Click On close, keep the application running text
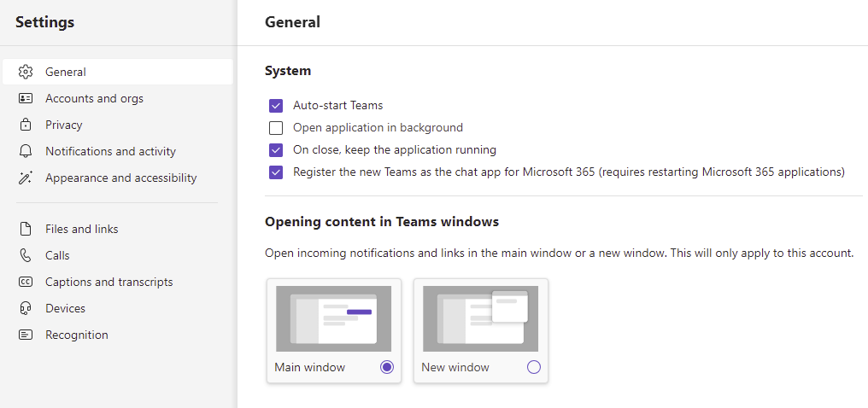 pos(395,150)
